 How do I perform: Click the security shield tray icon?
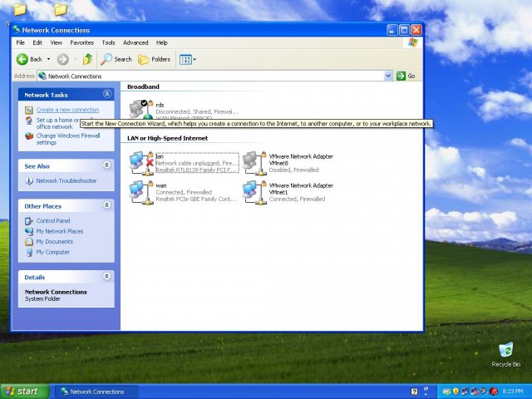coord(456,392)
